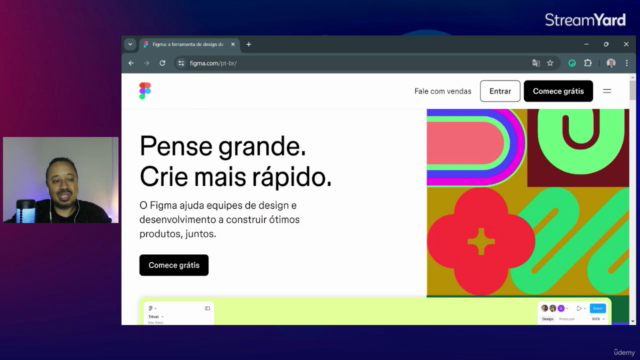Close the Figma browser tab
Screen dimensions: 640x360
(x=233, y=44)
